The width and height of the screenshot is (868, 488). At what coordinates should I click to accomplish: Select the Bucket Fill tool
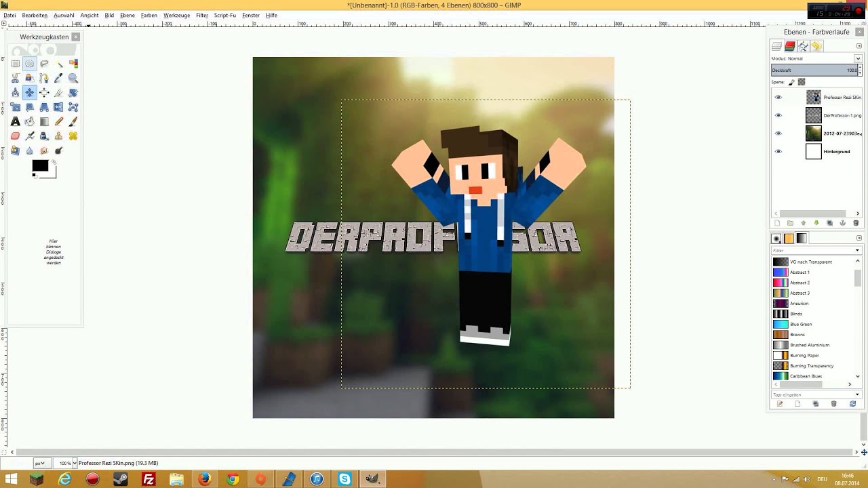[x=30, y=121]
